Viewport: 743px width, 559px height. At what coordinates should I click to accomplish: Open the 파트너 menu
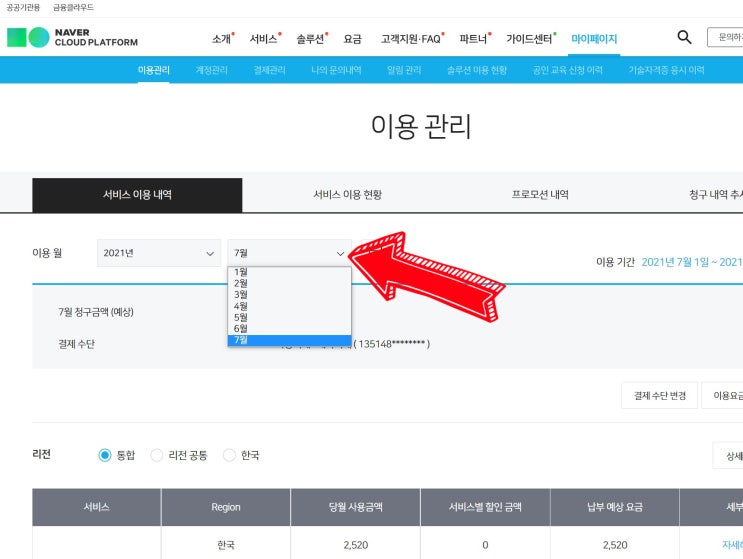coord(473,39)
